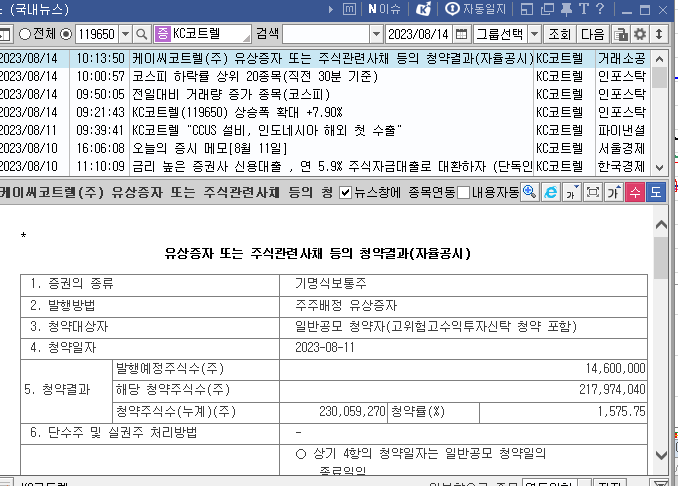This screenshot has width=678, height=486.
Task: Click the T font icon in title bar
Action: 584,9
